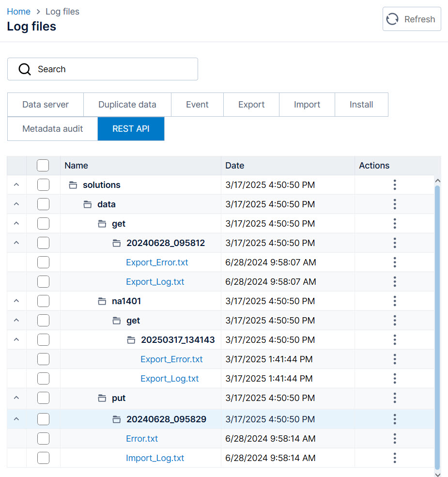
Task: Click the folder icon beside 20250317_134143
Action: click(x=131, y=339)
